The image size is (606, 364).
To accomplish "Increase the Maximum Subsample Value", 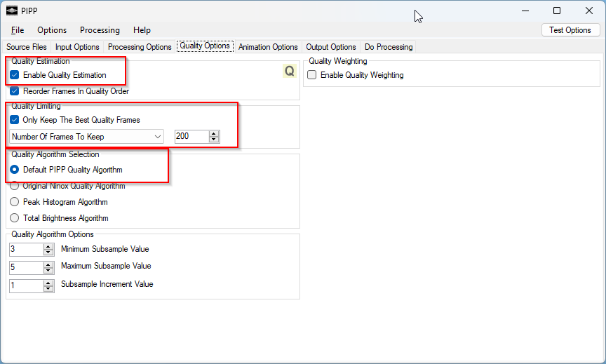I will pyautogui.click(x=48, y=264).
